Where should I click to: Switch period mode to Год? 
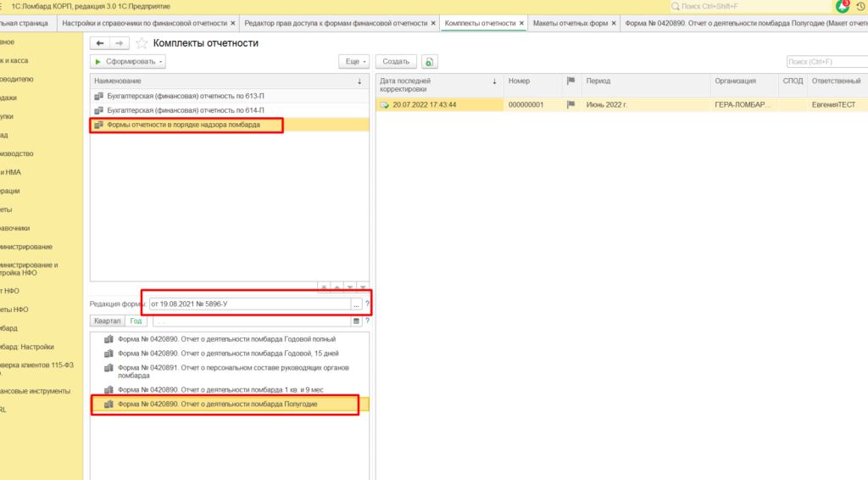[136, 321]
